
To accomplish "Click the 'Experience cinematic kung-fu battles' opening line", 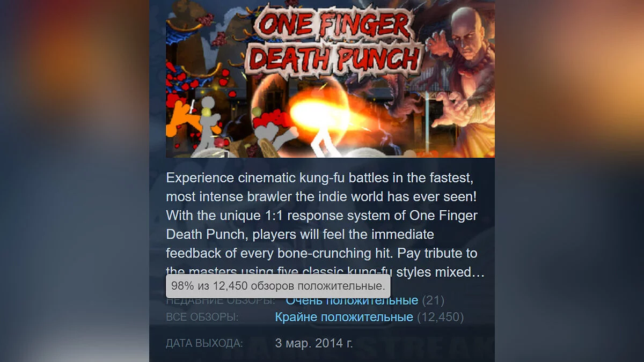I will tap(319, 178).
